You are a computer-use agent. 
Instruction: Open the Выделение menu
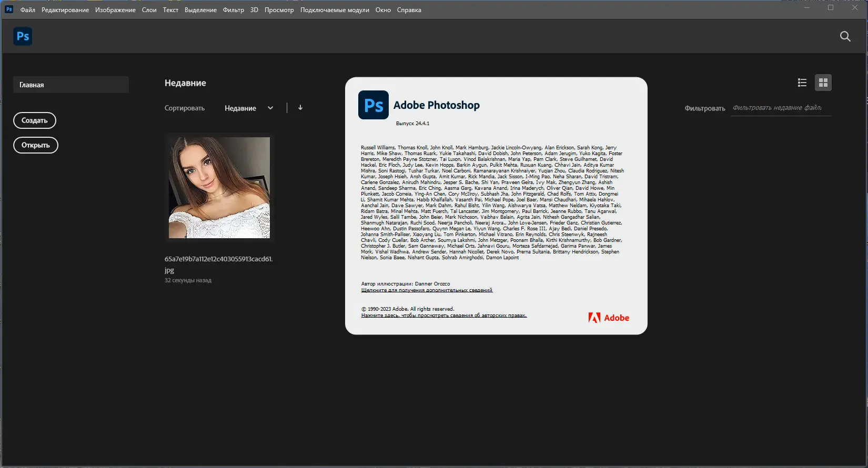tap(200, 10)
